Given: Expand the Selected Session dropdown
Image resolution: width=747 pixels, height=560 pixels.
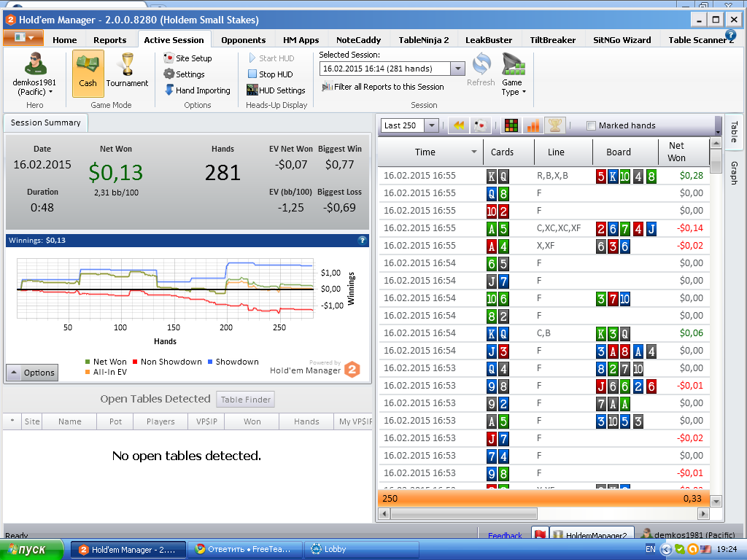Looking at the screenshot, I should [458, 69].
